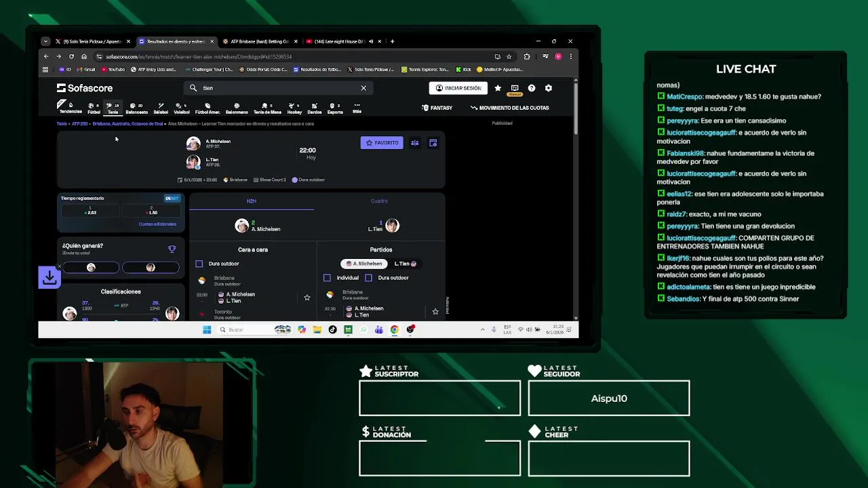
Task: Open Chrome extensions puzzle icon
Action: [527, 56]
